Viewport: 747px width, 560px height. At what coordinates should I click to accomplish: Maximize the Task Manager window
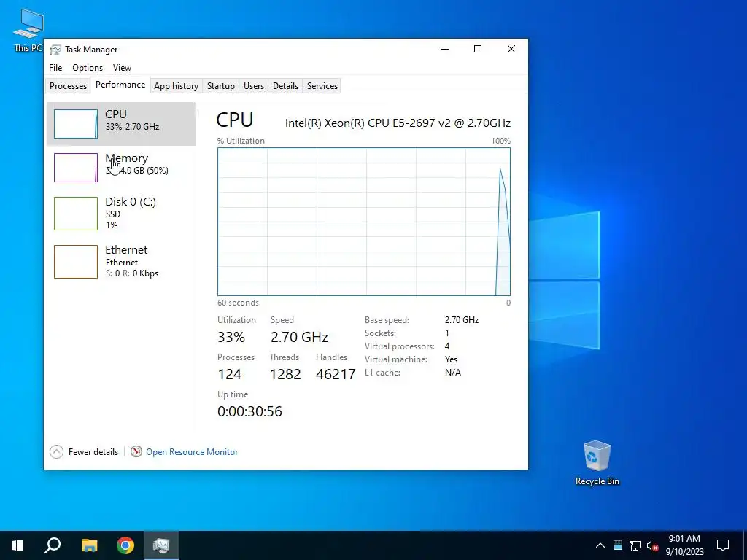point(478,49)
